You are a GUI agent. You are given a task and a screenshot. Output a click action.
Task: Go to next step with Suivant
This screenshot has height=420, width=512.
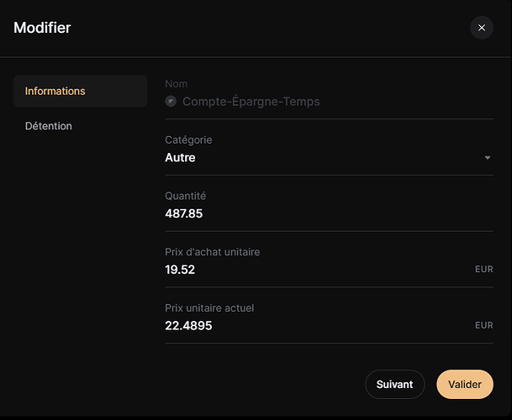point(395,385)
